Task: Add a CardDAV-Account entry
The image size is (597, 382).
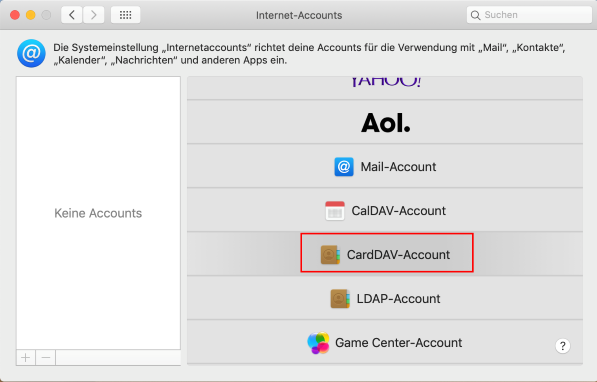Action: tap(385, 254)
